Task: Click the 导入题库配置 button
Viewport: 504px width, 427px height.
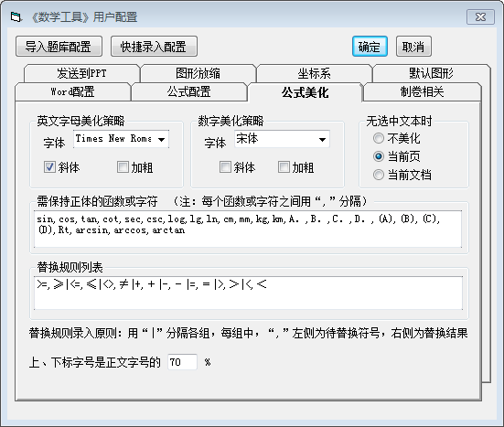Action: pyautogui.click(x=59, y=47)
